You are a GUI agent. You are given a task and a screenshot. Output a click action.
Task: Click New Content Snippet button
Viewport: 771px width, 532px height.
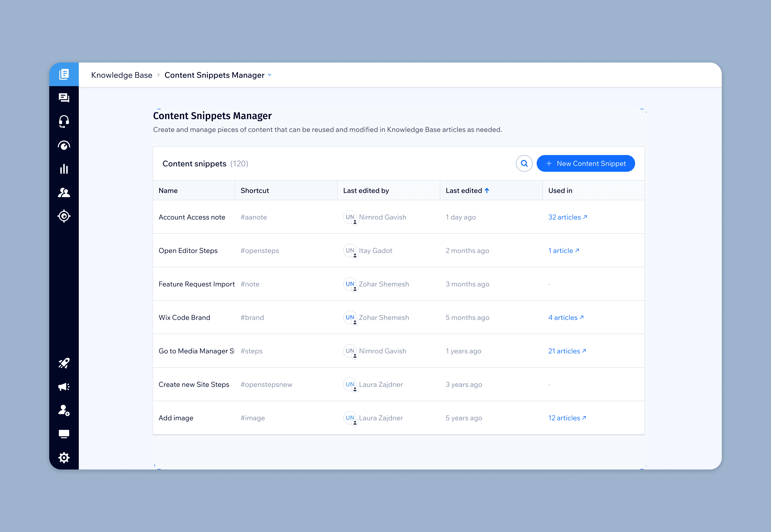click(x=585, y=163)
